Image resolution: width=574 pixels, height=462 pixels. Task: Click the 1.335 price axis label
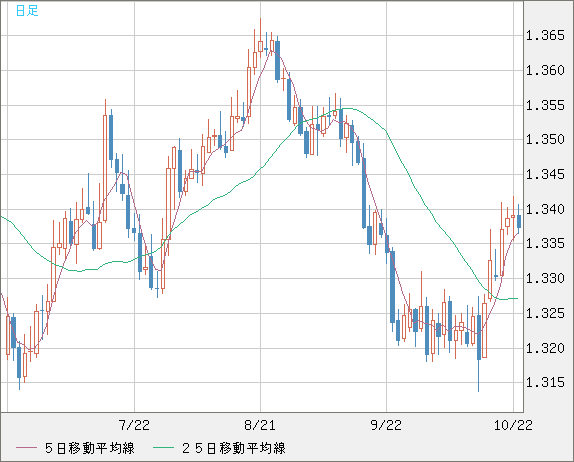click(x=545, y=243)
